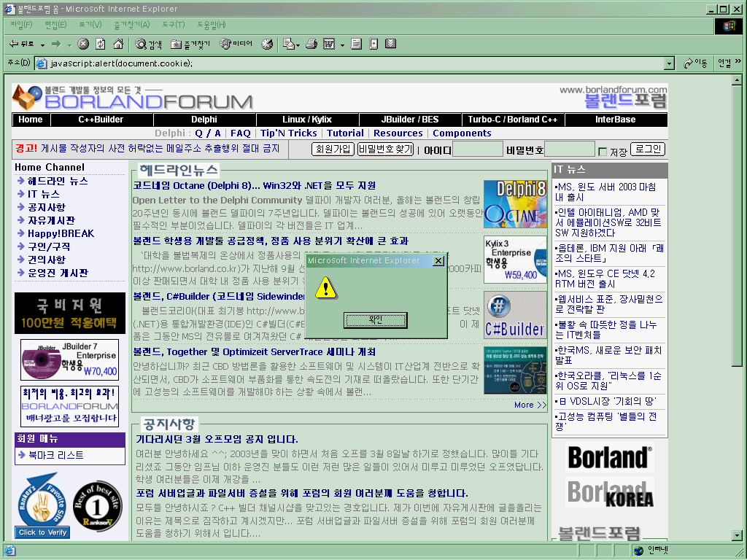Open the Search (검색) toolbar button
The height and width of the screenshot is (560, 747).
click(148, 44)
